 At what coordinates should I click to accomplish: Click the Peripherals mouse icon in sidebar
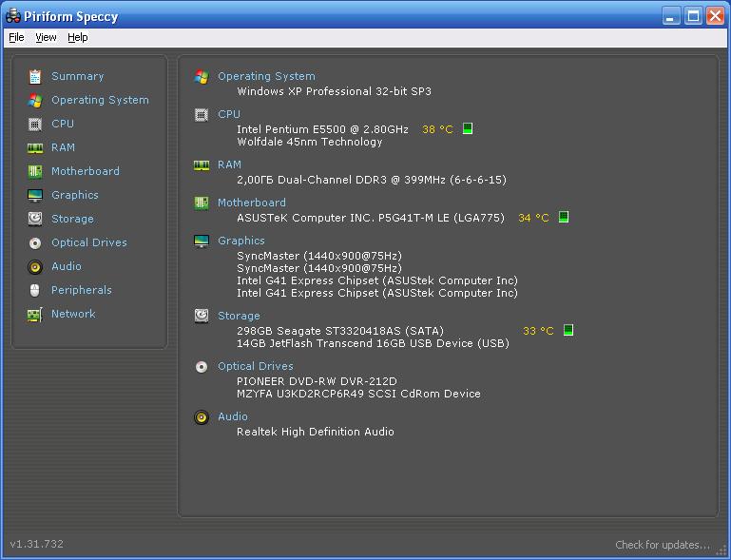point(35,290)
